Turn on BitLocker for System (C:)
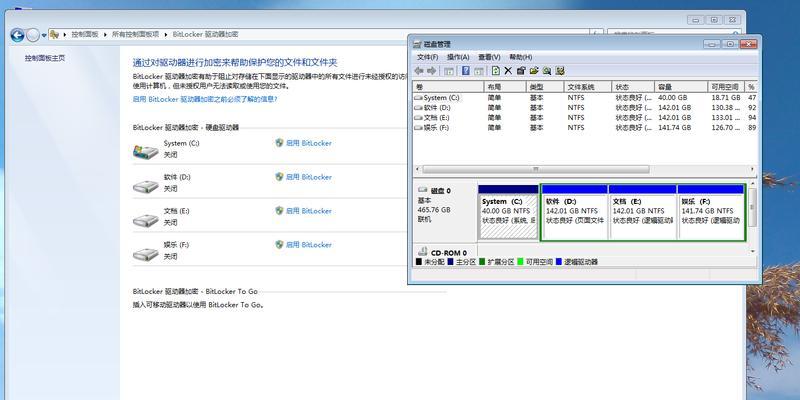Viewport: 800px width, 400px height. pos(308,143)
